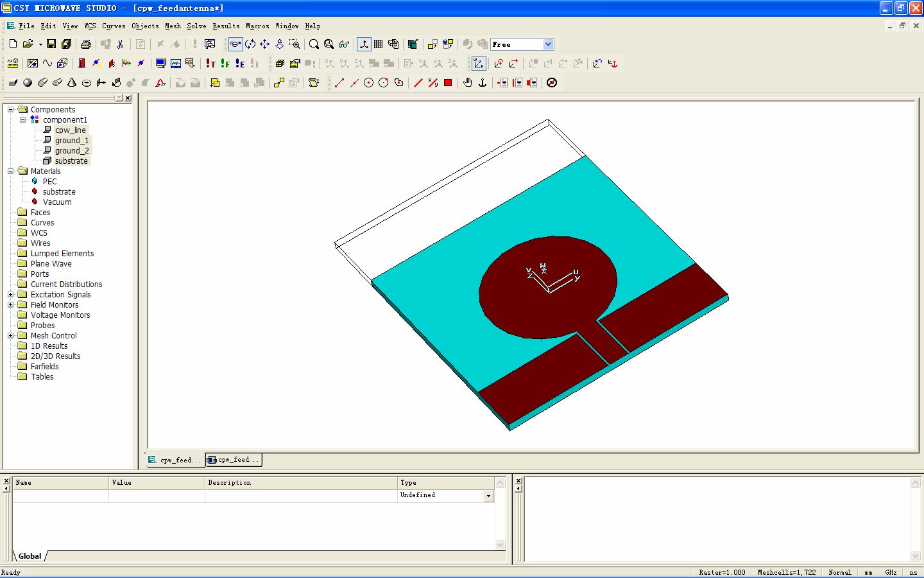Click the Extrude tool icon

pyautogui.click(x=101, y=83)
